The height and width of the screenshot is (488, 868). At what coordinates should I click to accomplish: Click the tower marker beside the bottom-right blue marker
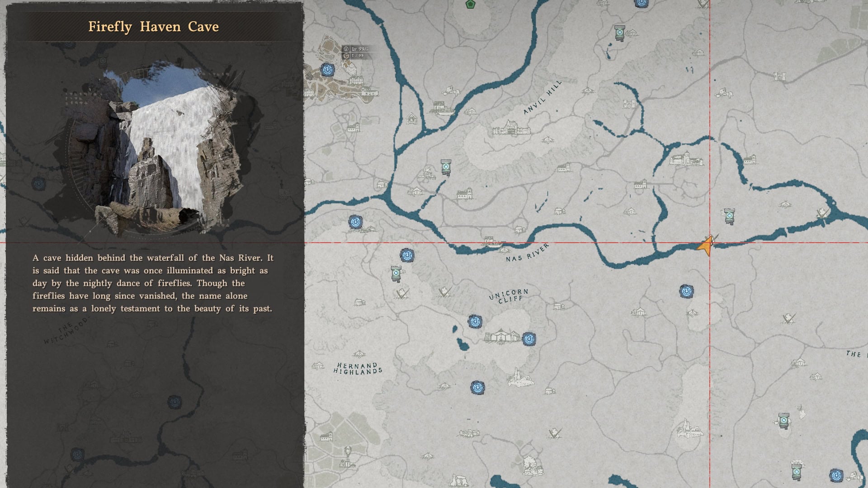click(x=797, y=472)
